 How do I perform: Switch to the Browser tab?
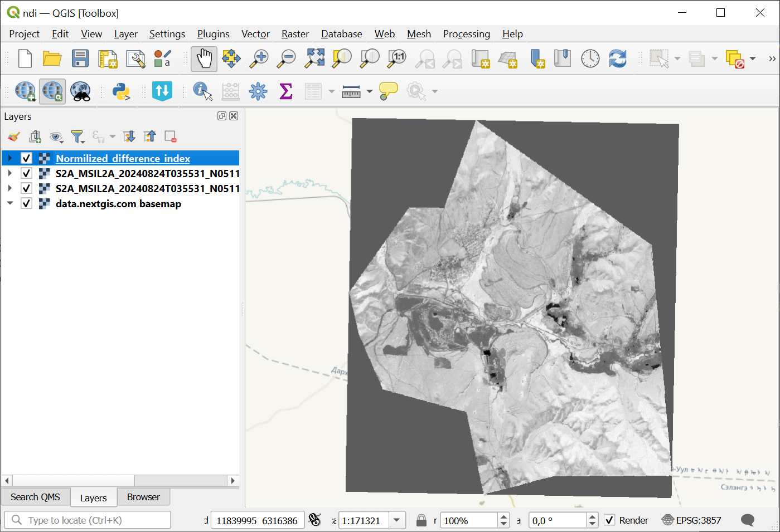point(143,497)
